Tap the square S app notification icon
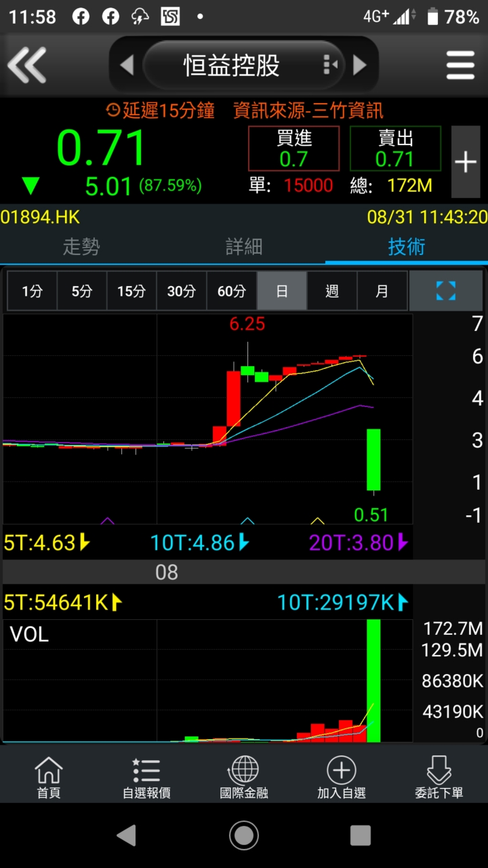The image size is (488, 868). click(170, 17)
